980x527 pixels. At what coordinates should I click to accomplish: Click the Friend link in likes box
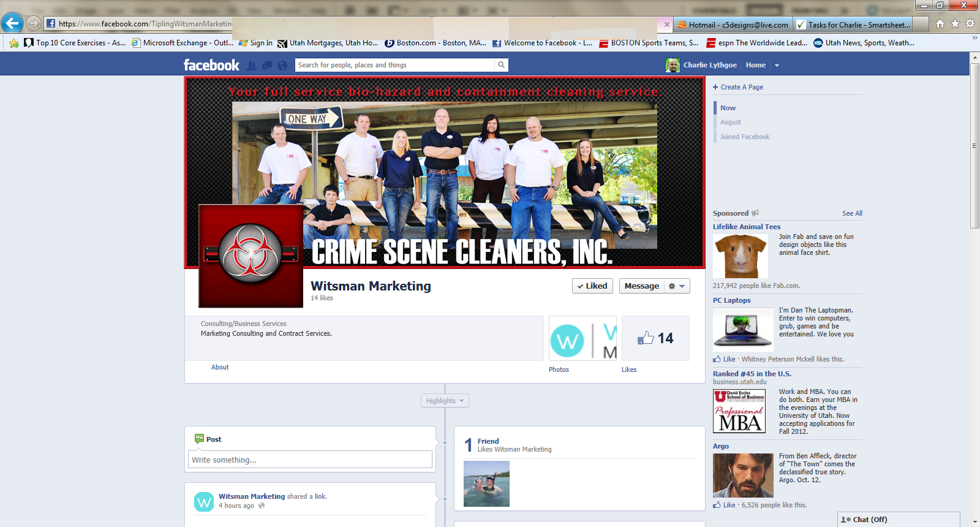(488, 441)
